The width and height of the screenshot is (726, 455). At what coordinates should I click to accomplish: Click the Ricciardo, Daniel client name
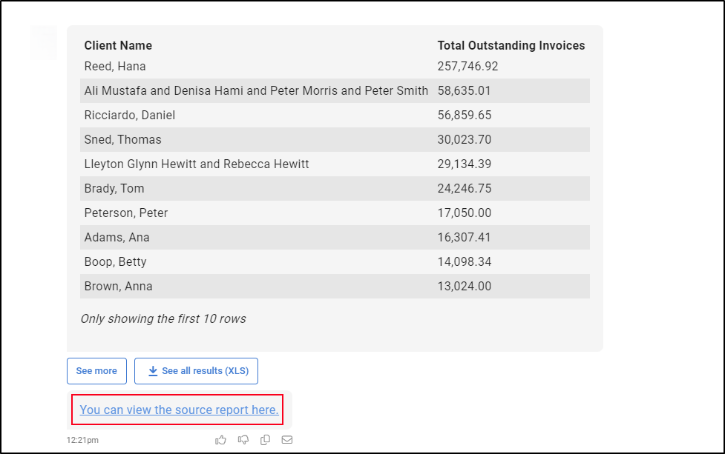click(x=130, y=115)
